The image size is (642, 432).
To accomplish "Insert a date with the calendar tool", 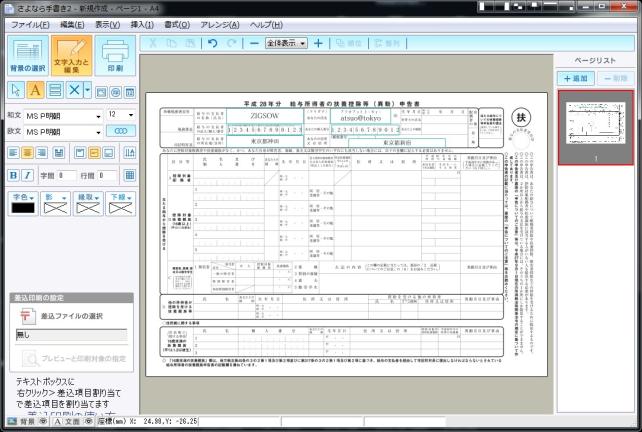I will 130,92.
